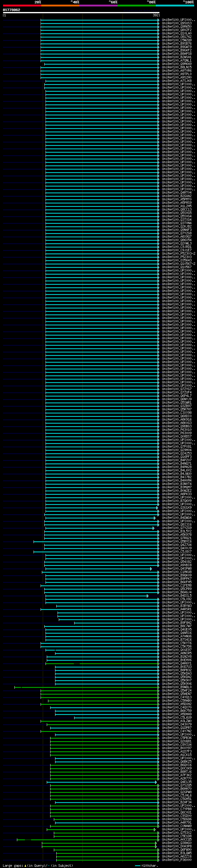Image resolution: width=197 pixels, height=868 pixels.
Task: Select hit UniRef100_C4YQ13
Action: pos(177,697)
